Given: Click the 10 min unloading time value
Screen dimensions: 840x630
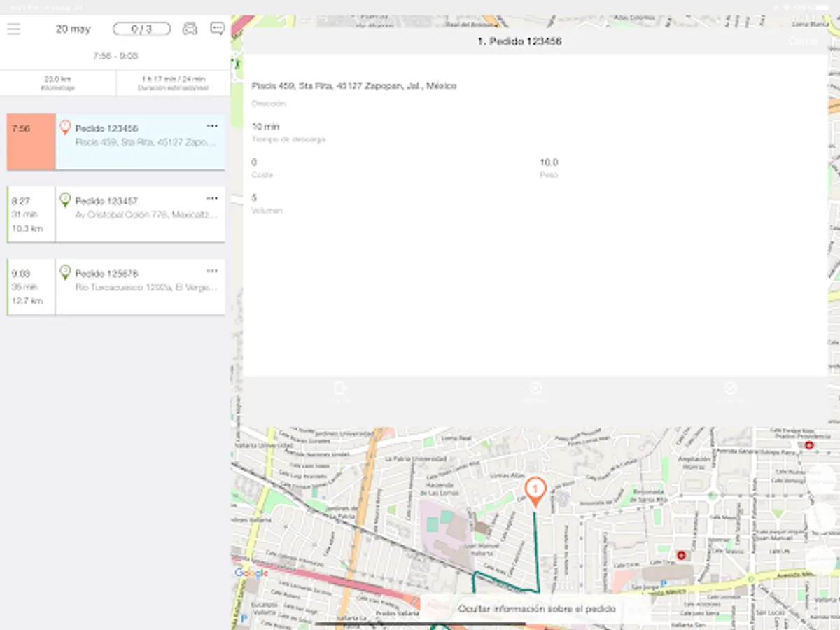Looking at the screenshot, I should tap(265, 127).
